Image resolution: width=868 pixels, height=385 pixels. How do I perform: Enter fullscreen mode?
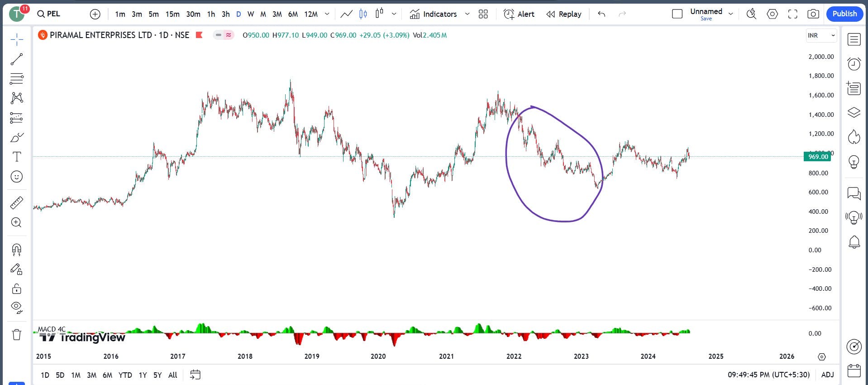pos(793,14)
